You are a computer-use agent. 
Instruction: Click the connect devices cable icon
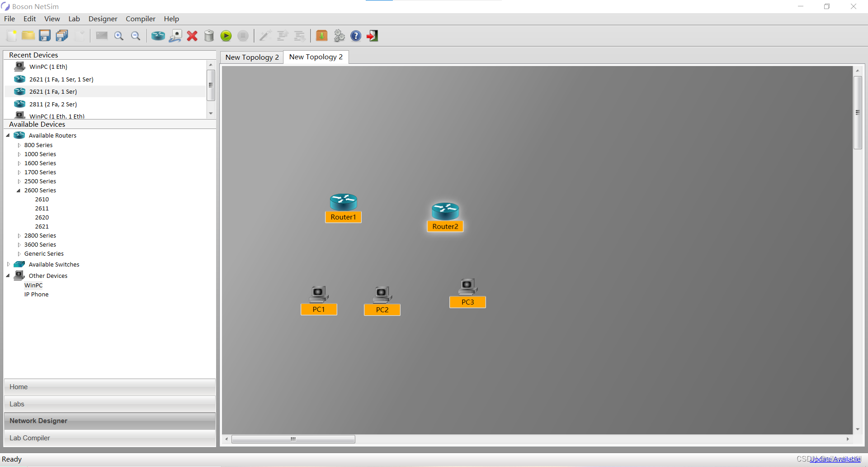[175, 36]
